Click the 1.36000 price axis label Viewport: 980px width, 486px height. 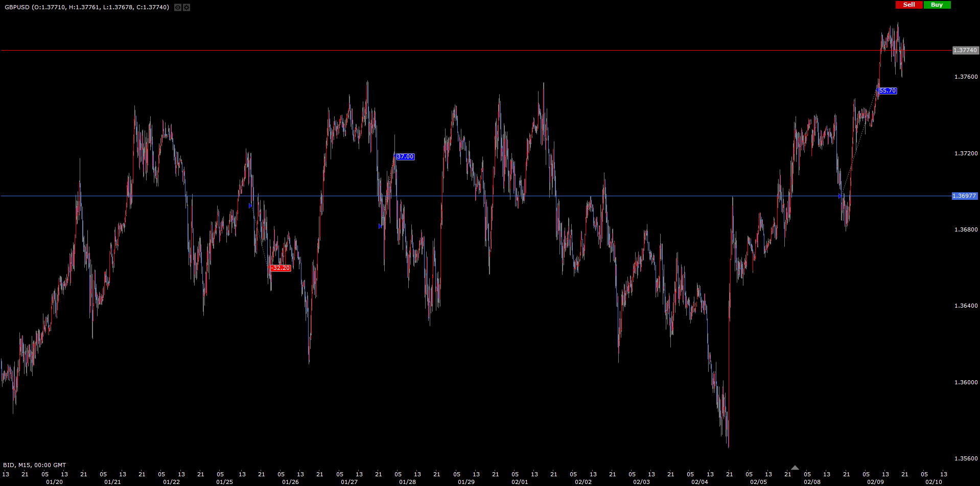pos(966,382)
